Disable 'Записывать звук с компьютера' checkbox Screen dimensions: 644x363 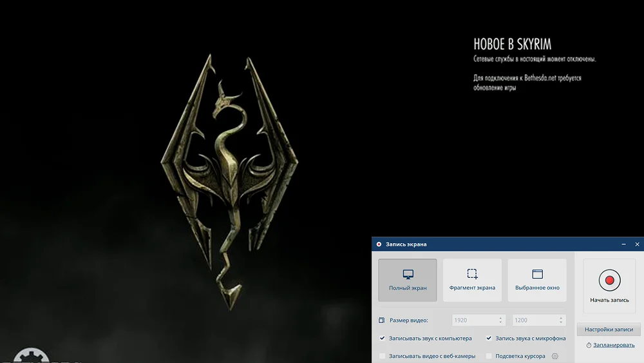[x=383, y=338]
